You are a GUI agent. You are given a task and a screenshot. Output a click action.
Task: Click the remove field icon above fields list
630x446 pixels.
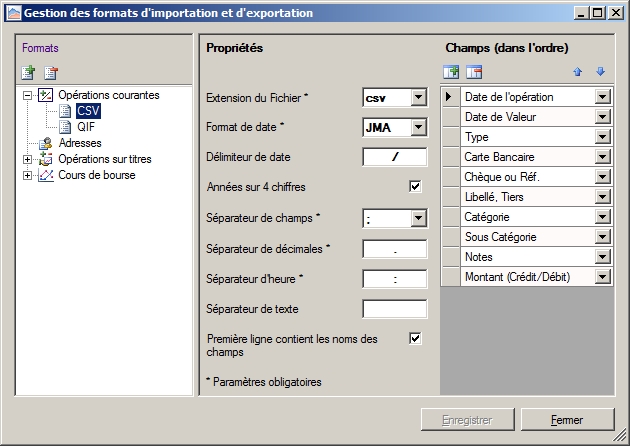point(474,72)
